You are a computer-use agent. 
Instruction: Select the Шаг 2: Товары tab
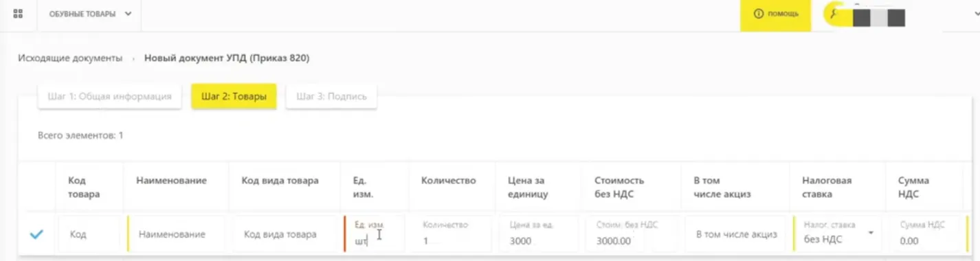tap(234, 97)
